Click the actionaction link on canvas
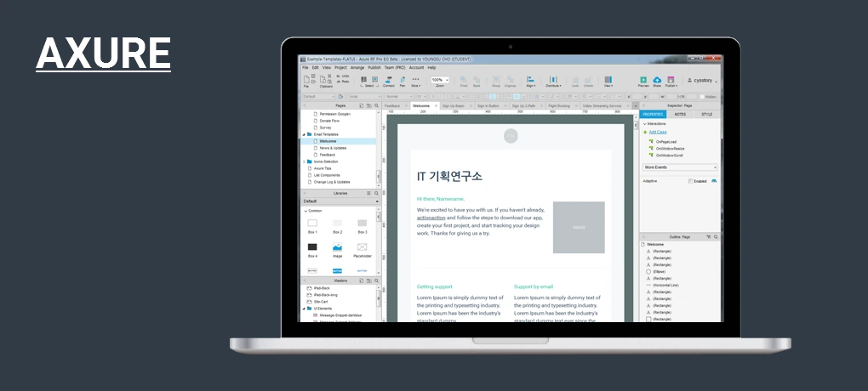The height and width of the screenshot is (391, 868). pos(431,218)
